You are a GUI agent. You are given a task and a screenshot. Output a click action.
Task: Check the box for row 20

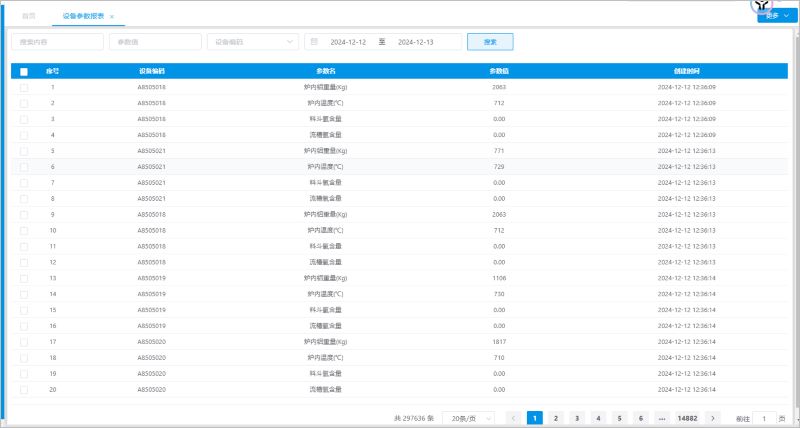point(24,390)
